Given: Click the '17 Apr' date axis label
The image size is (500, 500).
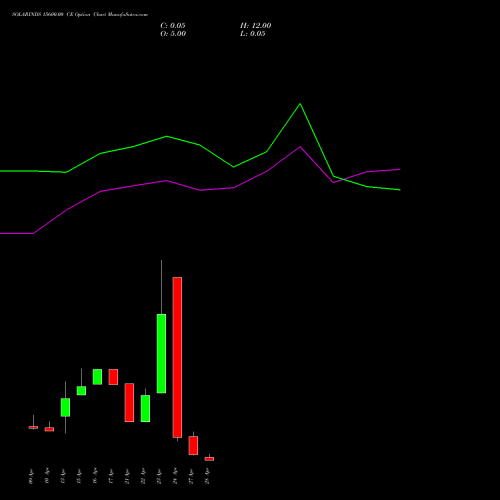Looking at the screenshot, I should pyautogui.click(x=111, y=476).
